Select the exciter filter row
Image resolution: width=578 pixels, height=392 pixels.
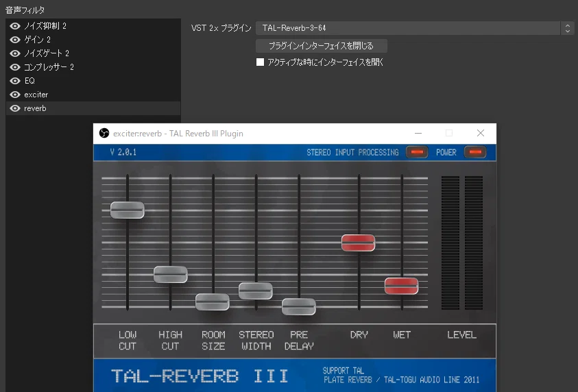click(93, 95)
